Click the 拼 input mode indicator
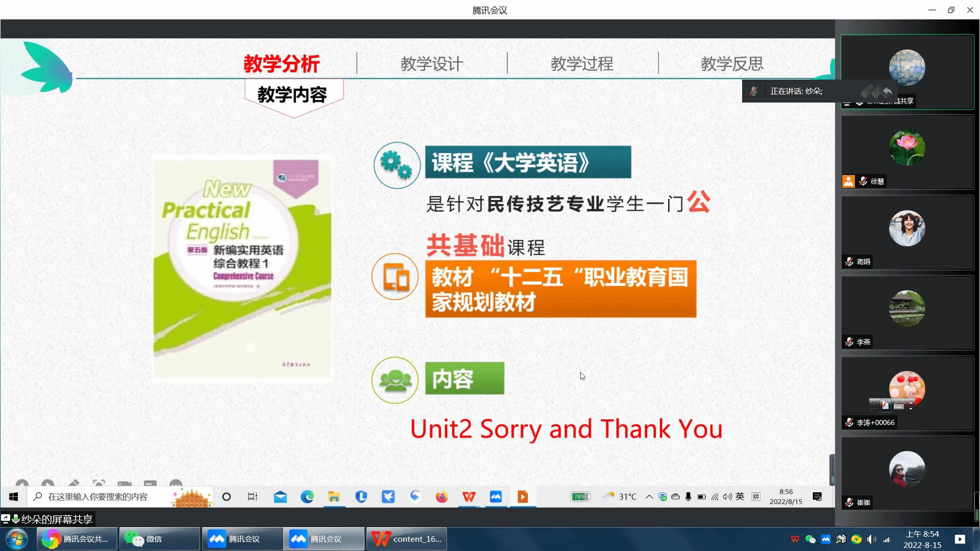980x551 pixels. click(756, 496)
